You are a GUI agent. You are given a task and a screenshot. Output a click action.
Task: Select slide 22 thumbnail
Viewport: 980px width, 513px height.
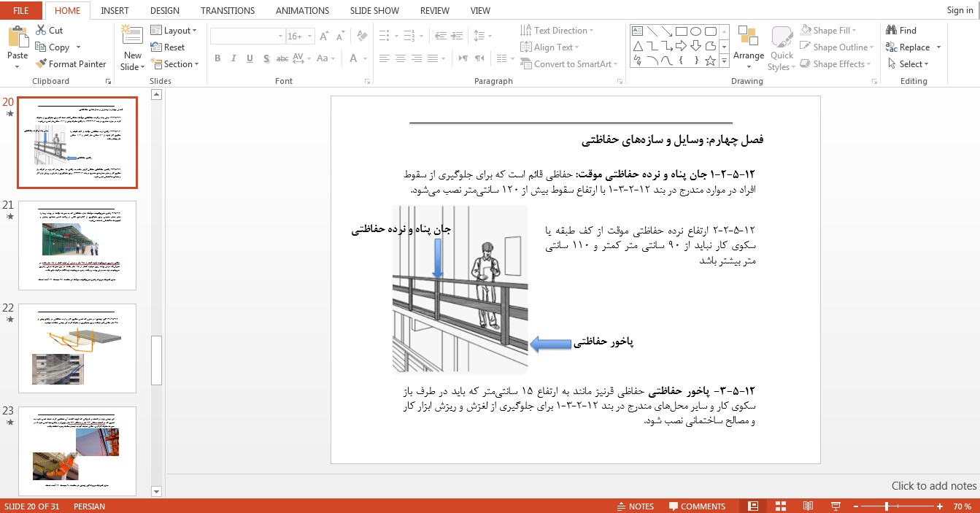click(77, 349)
